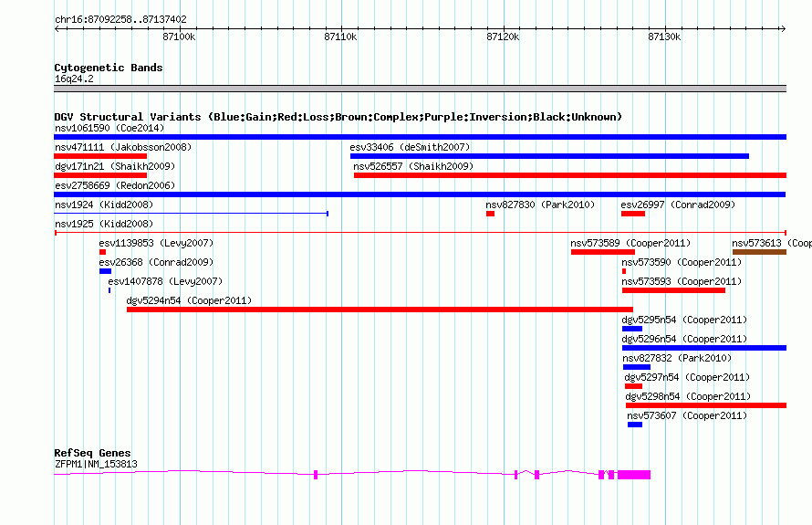Screen dimensions: 812x525
Task: Click the blue gain bar of esv33406
Action: tap(549, 156)
